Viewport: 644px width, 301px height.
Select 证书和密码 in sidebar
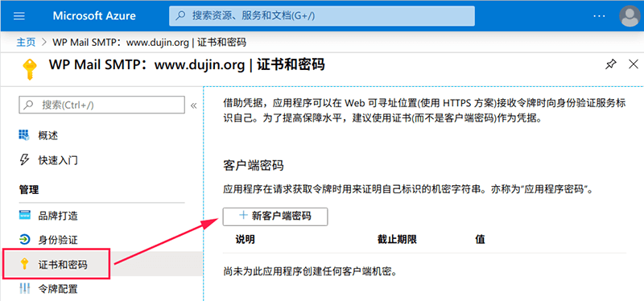(56, 264)
